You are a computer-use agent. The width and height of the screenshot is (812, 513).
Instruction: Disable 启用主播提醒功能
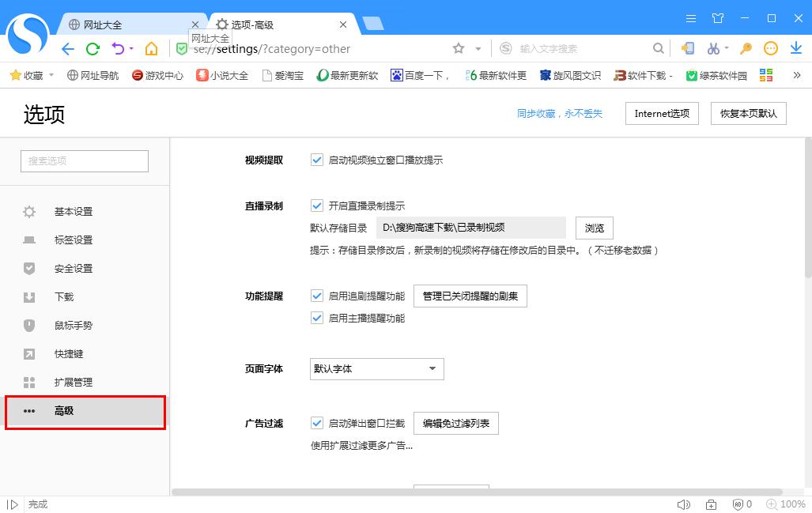click(316, 319)
